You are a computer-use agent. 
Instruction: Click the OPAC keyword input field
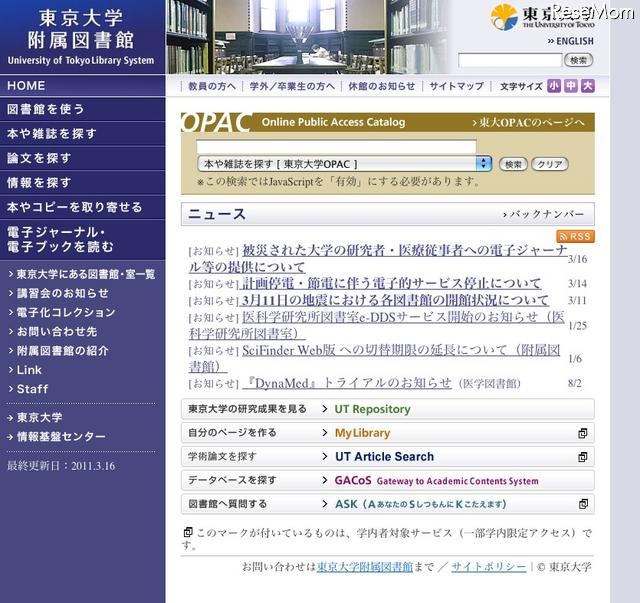tap(336, 147)
